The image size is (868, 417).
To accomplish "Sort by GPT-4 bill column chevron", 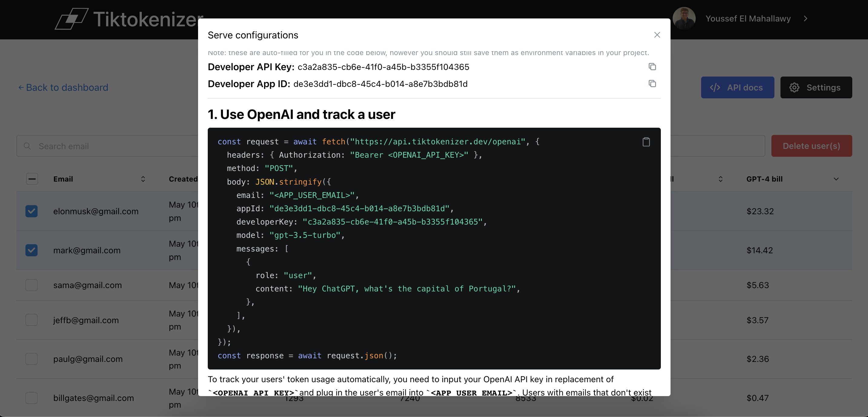I will [x=836, y=179].
